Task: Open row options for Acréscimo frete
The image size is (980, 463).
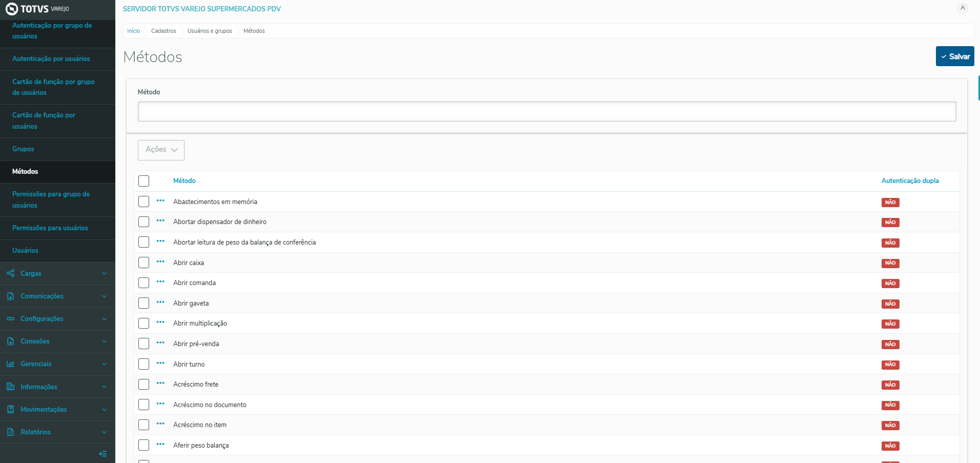Action: tap(160, 383)
